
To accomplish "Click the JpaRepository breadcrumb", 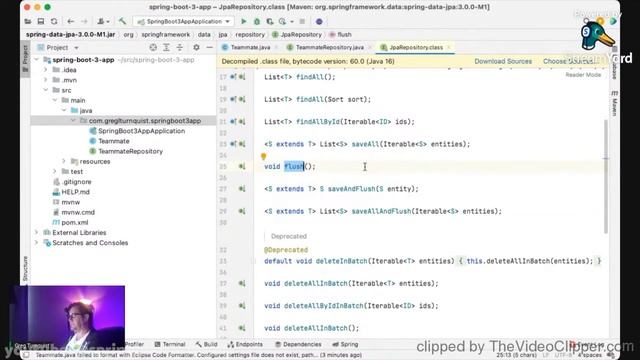I will tap(297, 35).
